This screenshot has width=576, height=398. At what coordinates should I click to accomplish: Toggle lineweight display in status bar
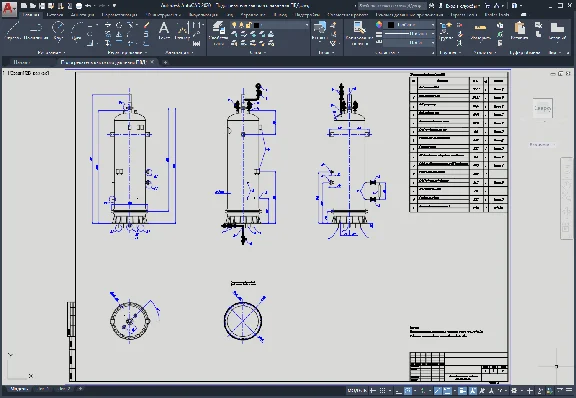463,391
